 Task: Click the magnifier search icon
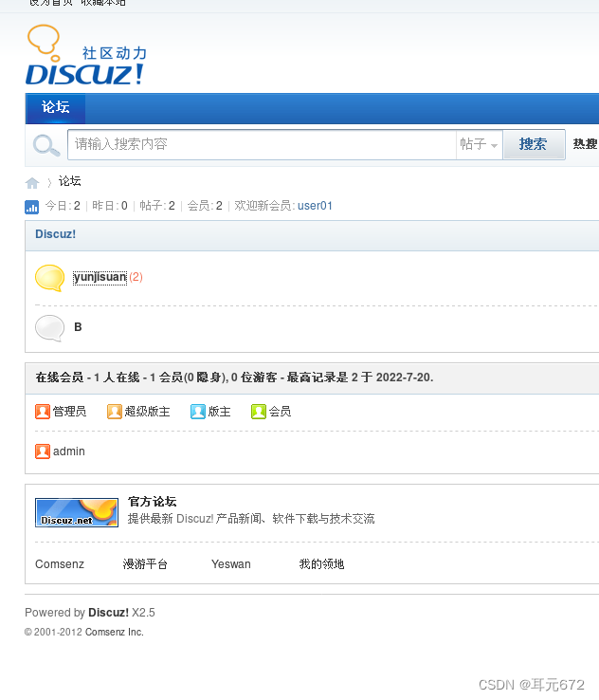click(x=45, y=145)
